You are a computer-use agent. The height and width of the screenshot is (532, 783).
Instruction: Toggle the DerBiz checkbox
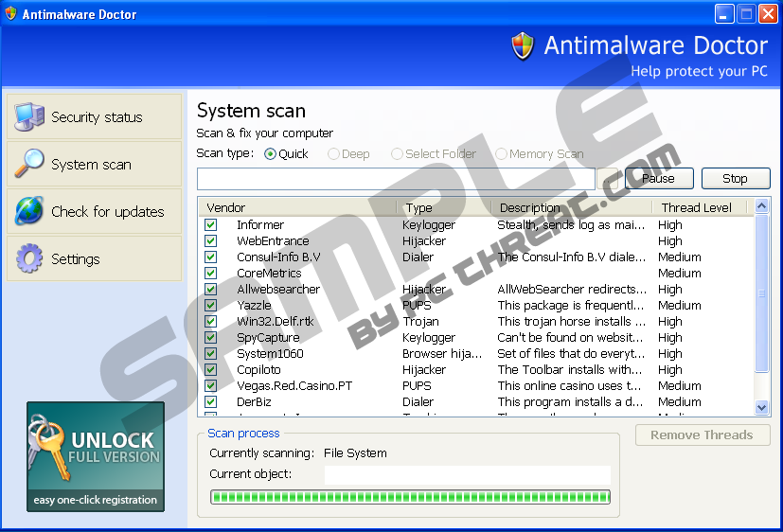(211, 401)
